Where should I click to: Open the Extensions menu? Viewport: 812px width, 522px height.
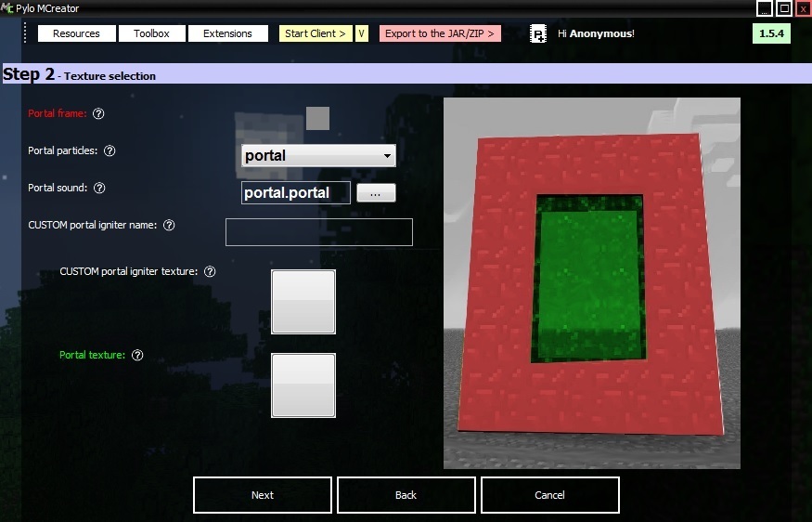pos(227,33)
